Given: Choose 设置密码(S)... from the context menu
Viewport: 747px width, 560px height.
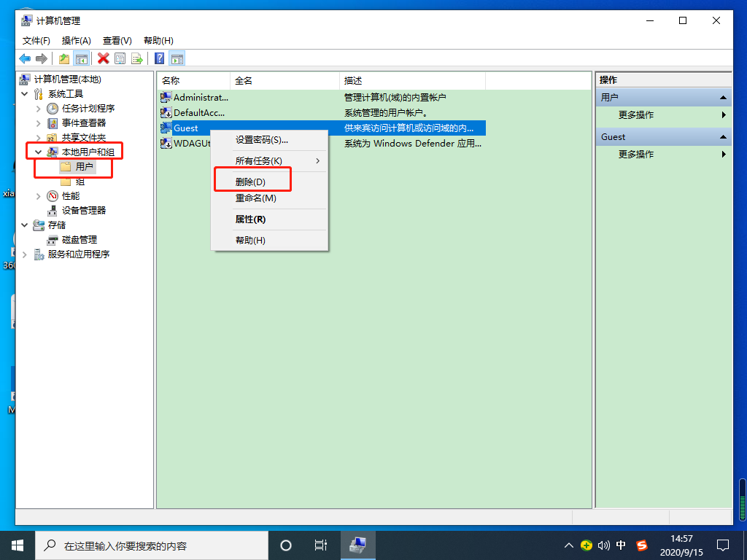Looking at the screenshot, I should [x=261, y=139].
